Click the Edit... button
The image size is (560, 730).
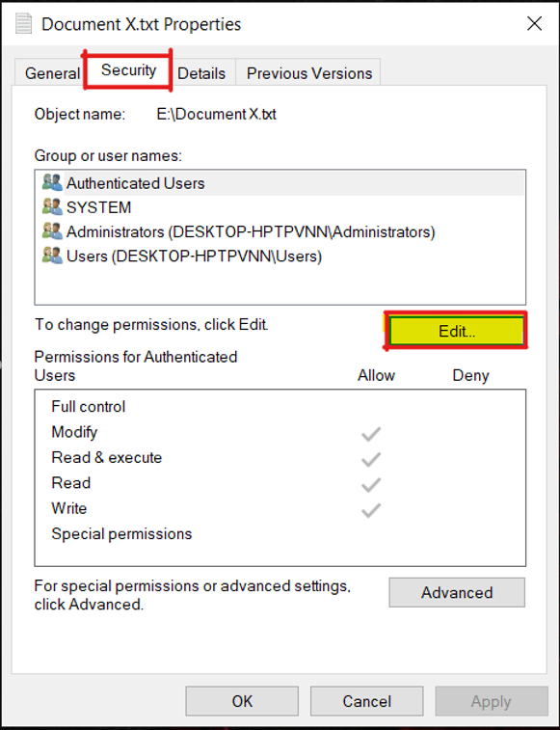(x=457, y=331)
